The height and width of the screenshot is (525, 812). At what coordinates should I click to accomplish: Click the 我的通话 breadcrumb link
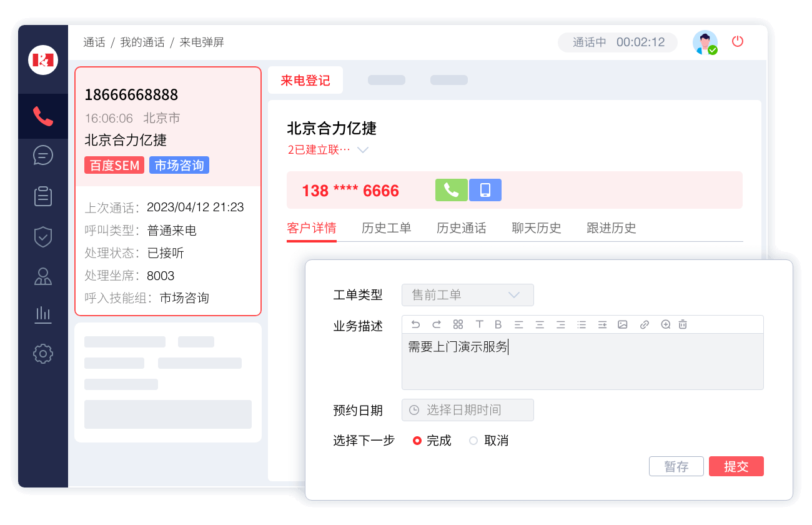(142, 42)
